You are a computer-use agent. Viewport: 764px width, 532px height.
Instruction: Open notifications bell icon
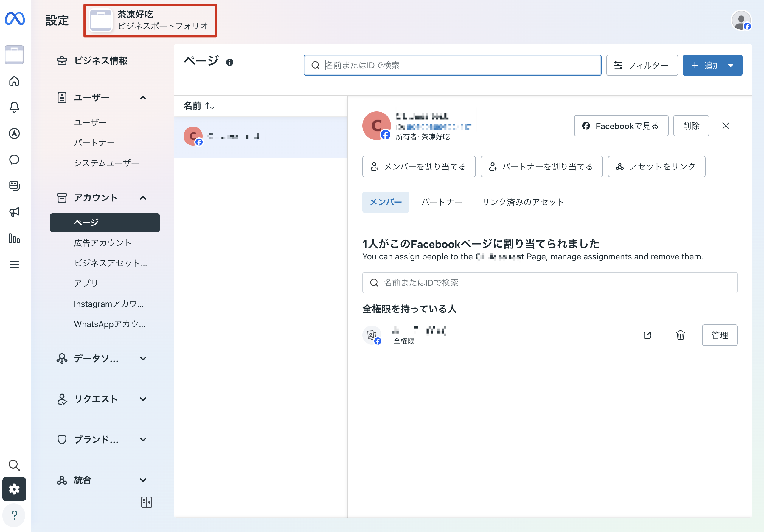pos(14,107)
